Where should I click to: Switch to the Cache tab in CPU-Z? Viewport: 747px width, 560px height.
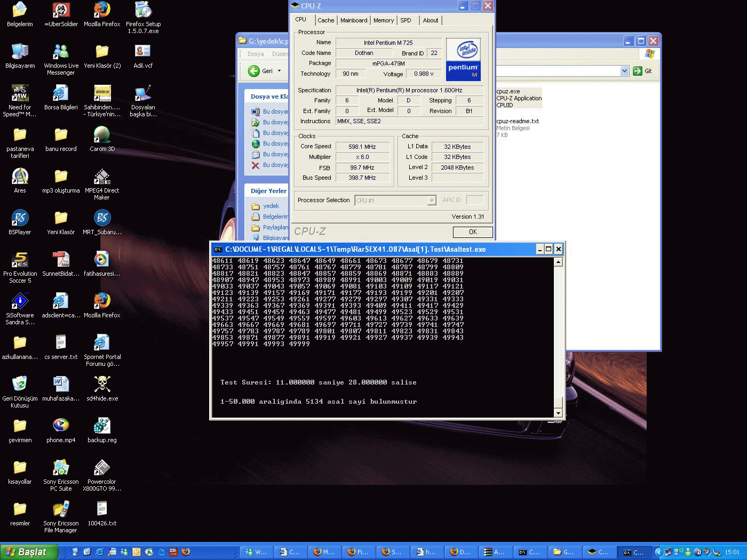tap(325, 20)
